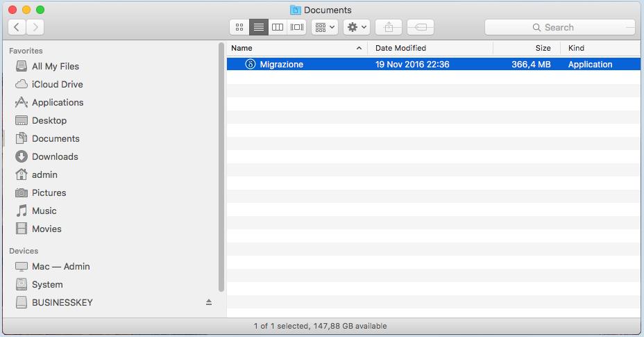Click the sidebar vertical scrollbar

[x=221, y=167]
